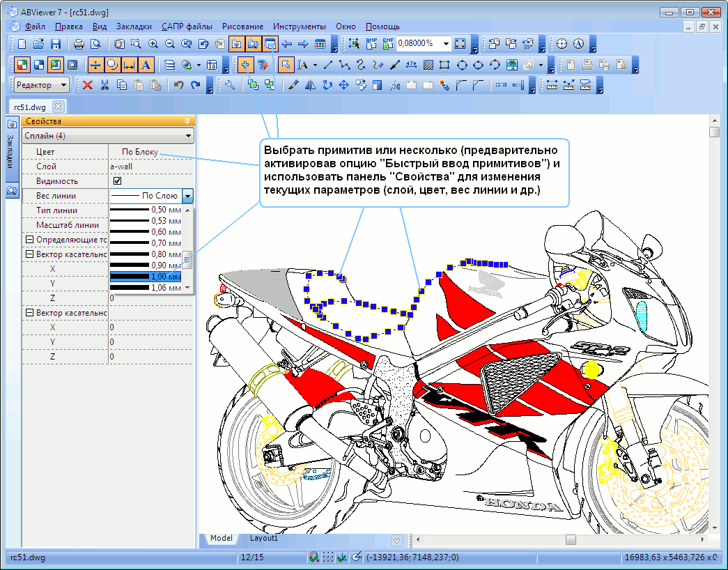Create a new file with New icon

(22, 44)
